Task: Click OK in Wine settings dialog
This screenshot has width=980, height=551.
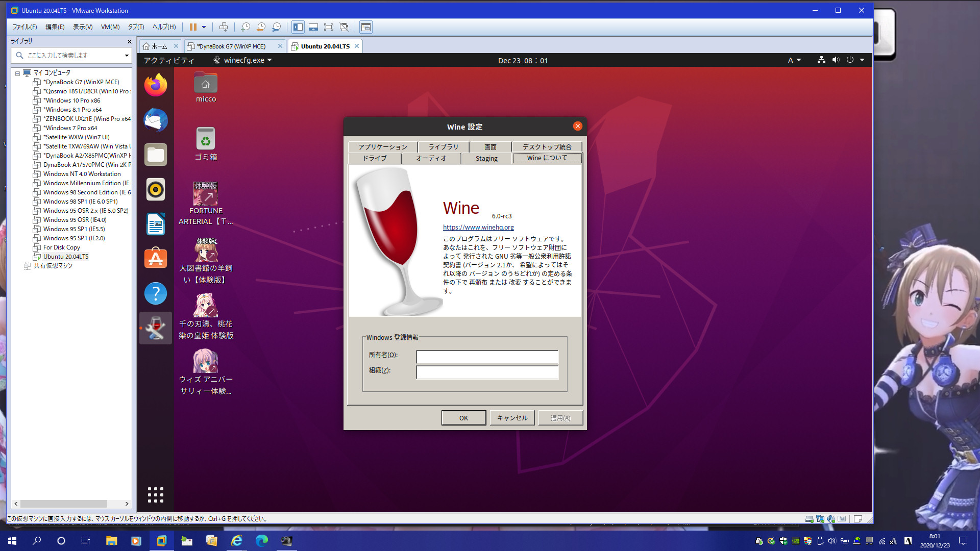Action: [x=463, y=418]
